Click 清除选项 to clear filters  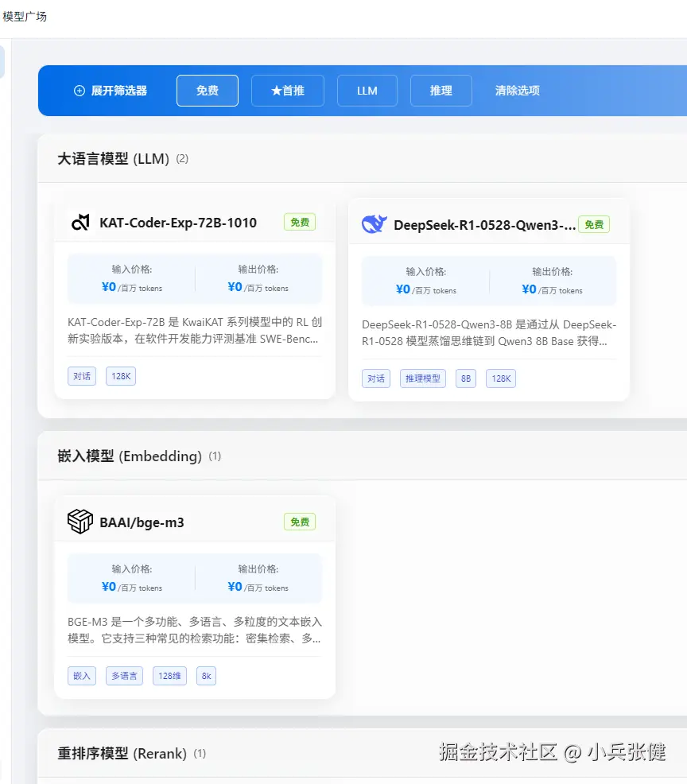pos(518,91)
